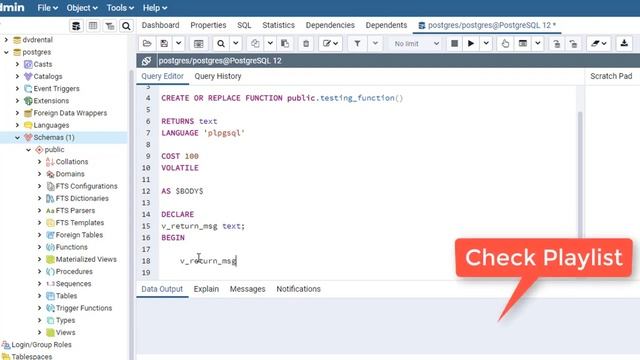The image size is (640, 360).
Task: Open the Clear eraser dropdown
Action: [x=599, y=43]
